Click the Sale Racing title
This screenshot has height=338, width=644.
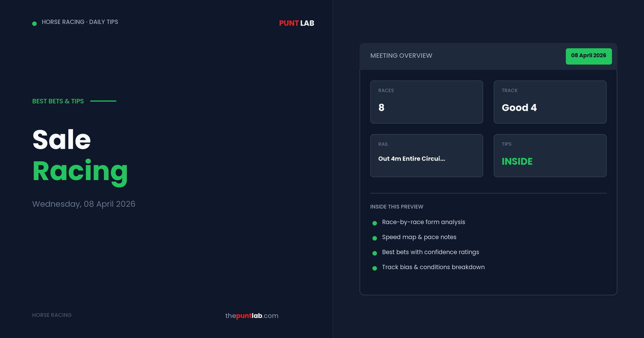[x=80, y=155]
